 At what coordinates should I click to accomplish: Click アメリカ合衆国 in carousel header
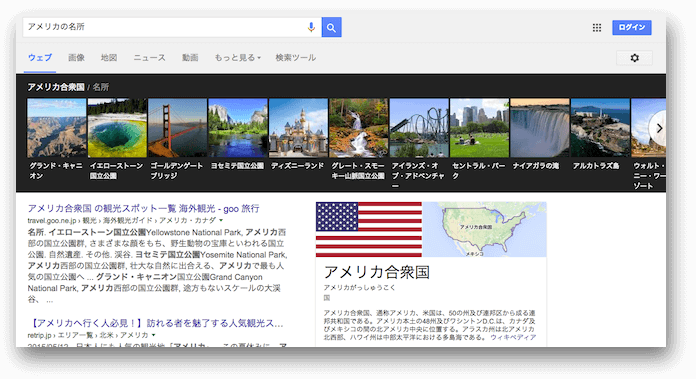tap(56, 87)
